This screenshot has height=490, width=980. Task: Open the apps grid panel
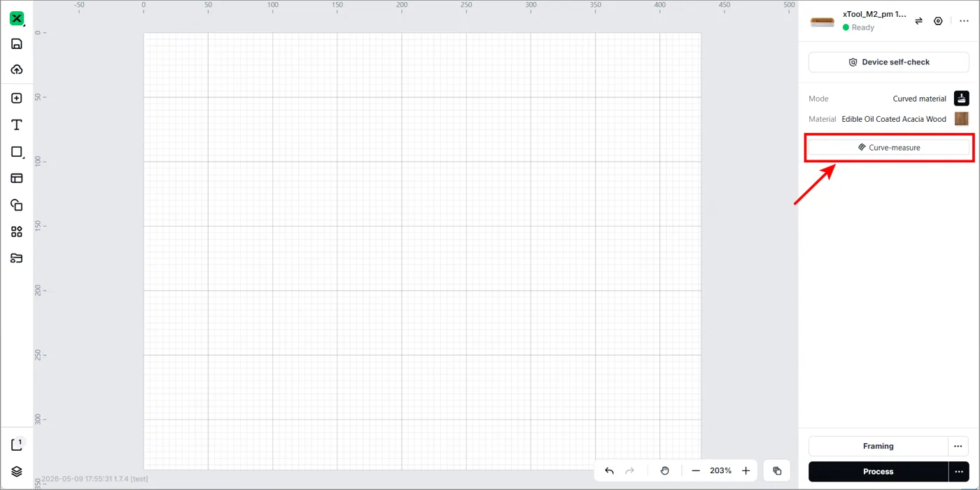coord(17,232)
